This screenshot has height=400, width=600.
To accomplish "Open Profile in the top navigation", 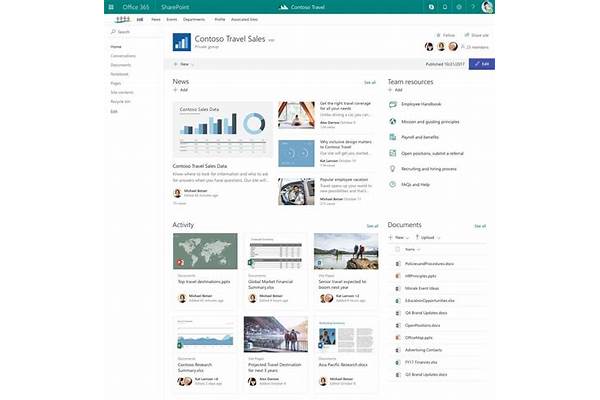I will (220, 20).
